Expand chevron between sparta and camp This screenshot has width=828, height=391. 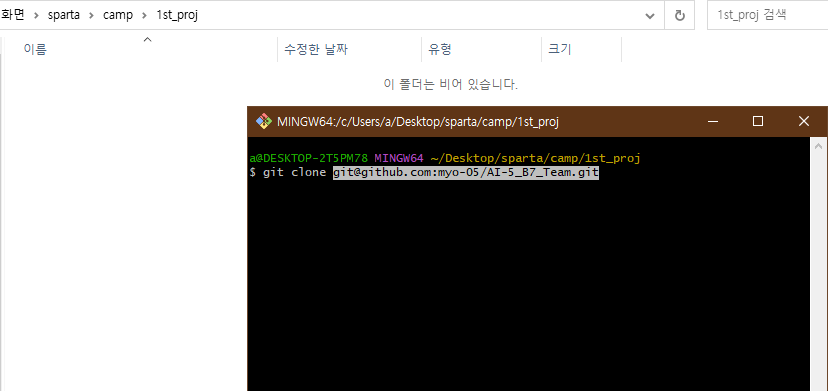click(x=91, y=16)
